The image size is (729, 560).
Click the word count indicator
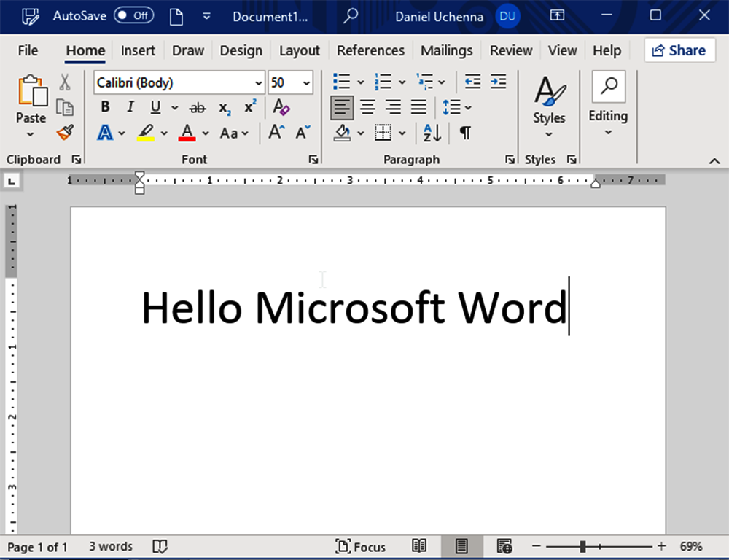click(x=110, y=546)
